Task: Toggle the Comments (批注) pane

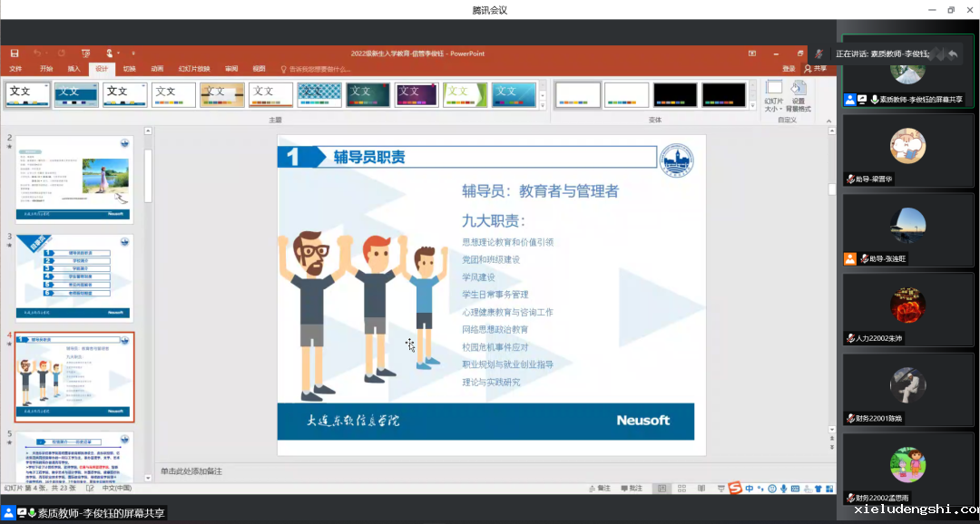Action: pos(632,489)
